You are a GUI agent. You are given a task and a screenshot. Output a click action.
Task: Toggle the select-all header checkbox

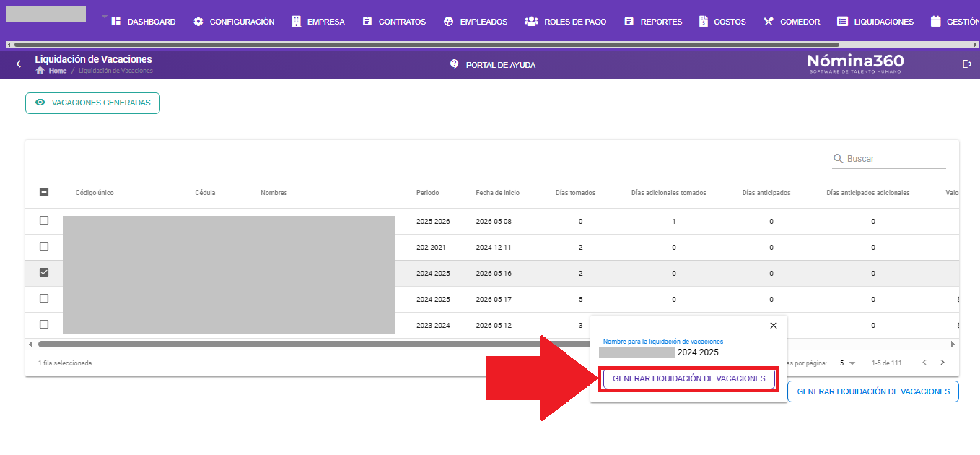[x=44, y=192]
